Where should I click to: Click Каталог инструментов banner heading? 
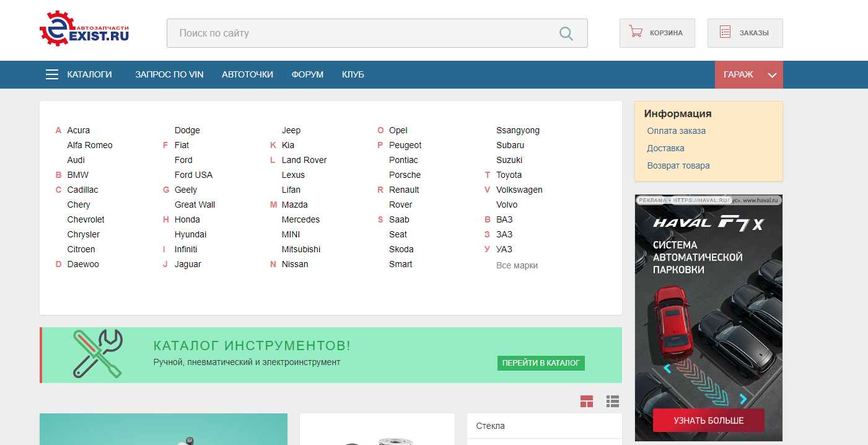pos(252,346)
